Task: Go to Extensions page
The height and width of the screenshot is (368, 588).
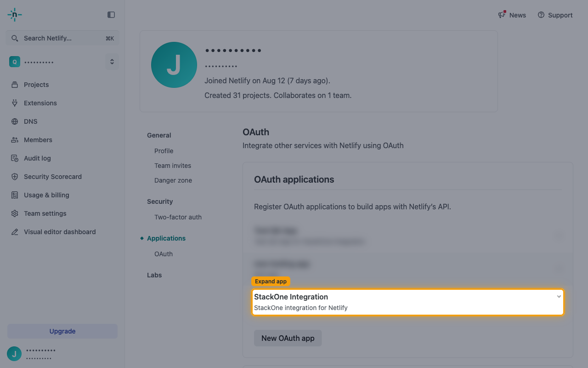Action: click(x=40, y=103)
